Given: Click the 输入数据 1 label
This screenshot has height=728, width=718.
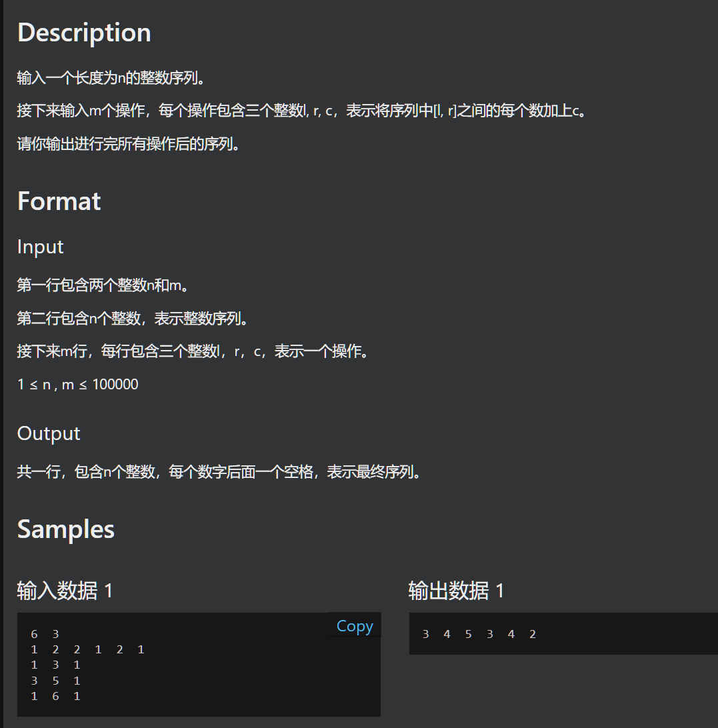Looking at the screenshot, I should [x=65, y=591].
